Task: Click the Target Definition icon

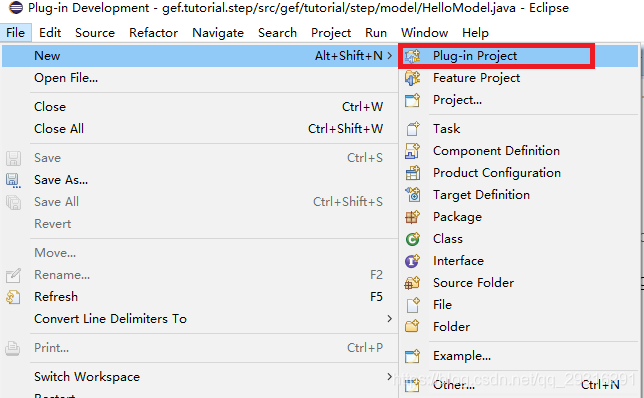Action: (413, 195)
